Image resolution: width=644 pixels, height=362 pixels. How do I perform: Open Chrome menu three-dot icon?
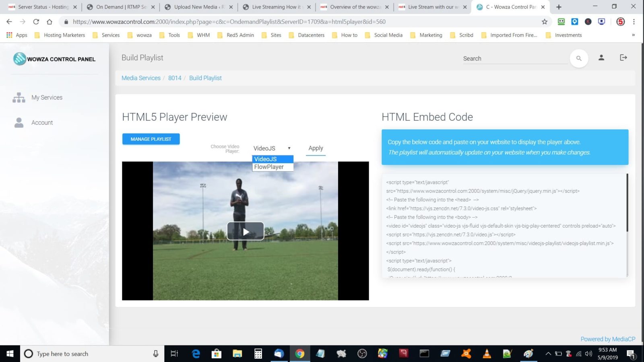click(634, 22)
